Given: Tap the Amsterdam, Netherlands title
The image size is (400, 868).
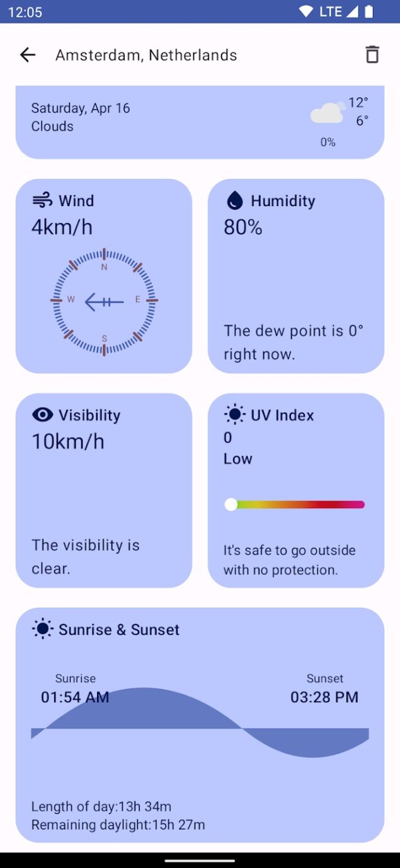Looking at the screenshot, I should tap(146, 55).
